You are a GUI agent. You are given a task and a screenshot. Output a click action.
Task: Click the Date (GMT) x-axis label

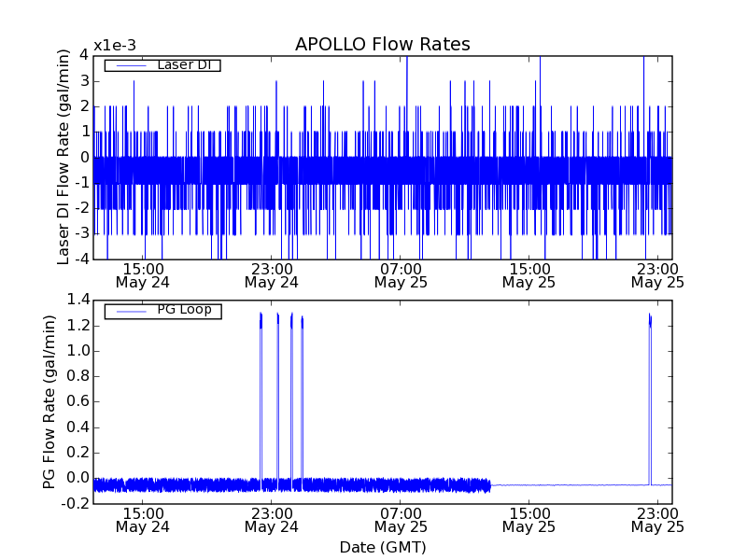click(382, 547)
